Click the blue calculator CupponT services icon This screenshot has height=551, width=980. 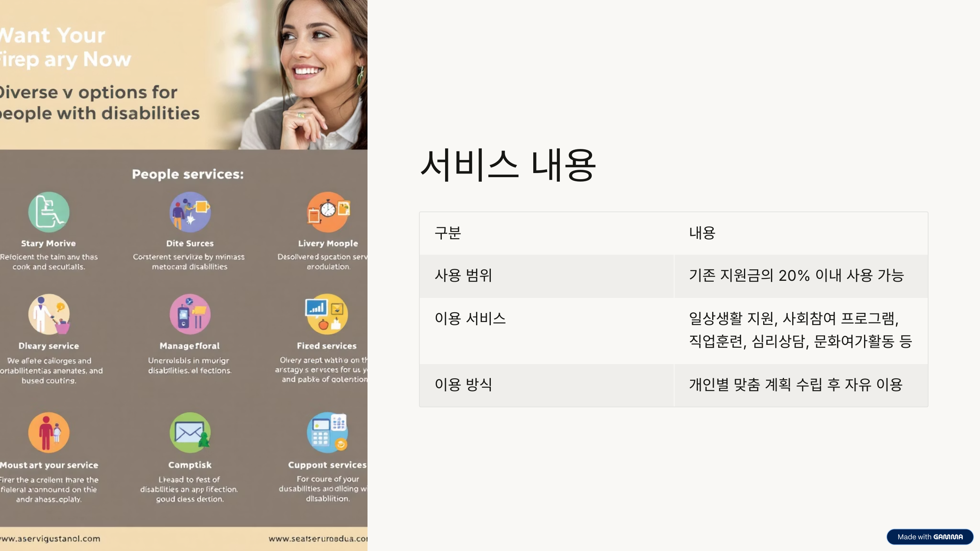[327, 433]
